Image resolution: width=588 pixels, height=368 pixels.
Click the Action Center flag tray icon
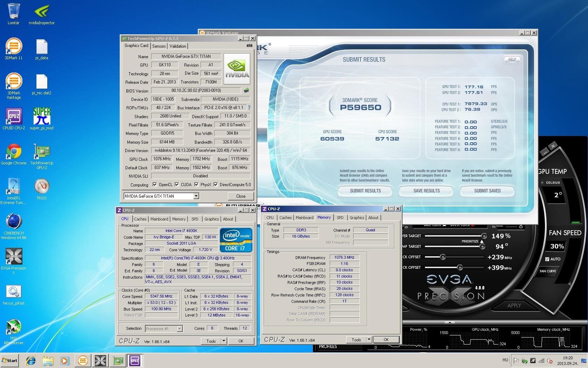click(x=516, y=360)
